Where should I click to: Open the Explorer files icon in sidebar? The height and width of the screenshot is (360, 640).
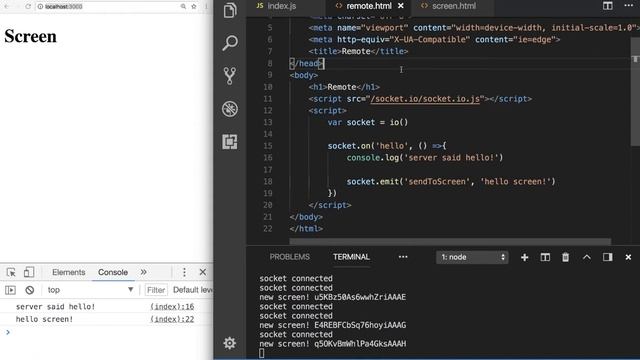pos(230,10)
